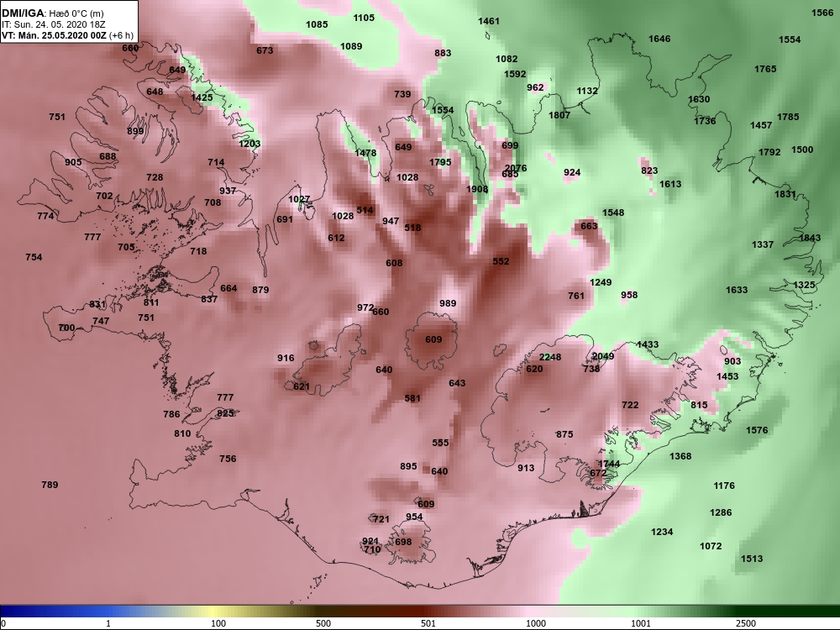The height and width of the screenshot is (630, 840).
Task: Select the IT: Sun. 24. 05. 2020 18Z line
Action: pyautogui.click(x=54, y=24)
